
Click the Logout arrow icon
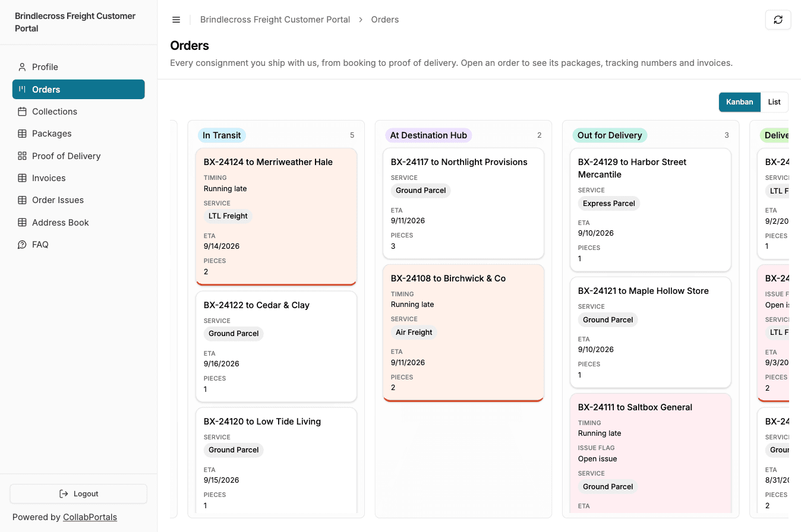(64, 494)
